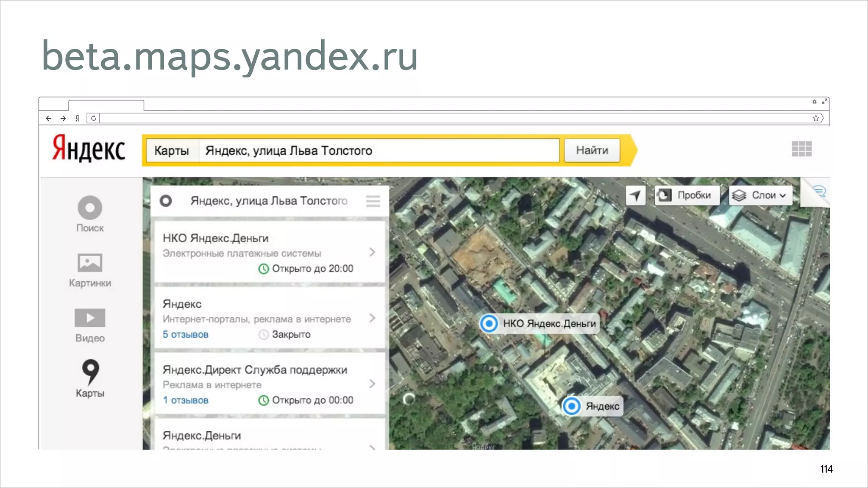This screenshot has width=868, height=488.
Task: Expand Яндекс.Директ Служба поддержки result arrow
Action: [372, 384]
